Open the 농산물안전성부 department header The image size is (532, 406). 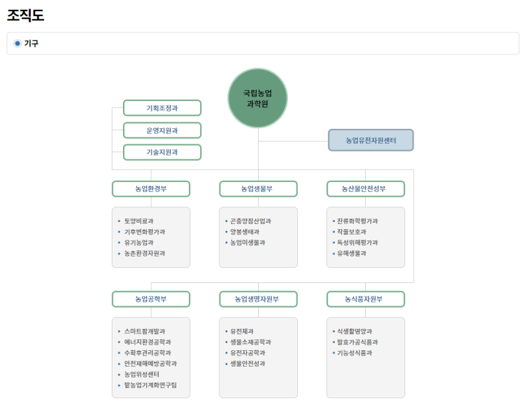[x=365, y=189]
